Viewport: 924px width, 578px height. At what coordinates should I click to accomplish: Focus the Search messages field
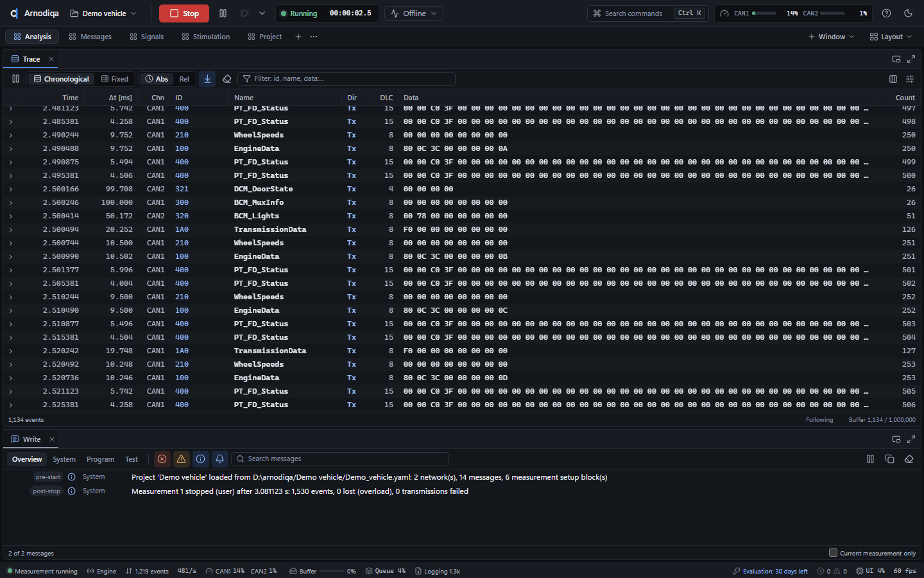(340, 459)
